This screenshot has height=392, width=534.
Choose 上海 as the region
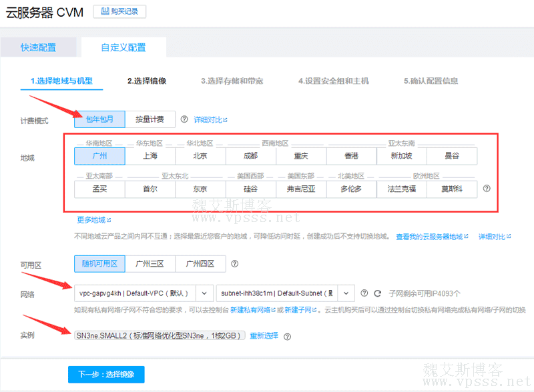[x=150, y=156]
